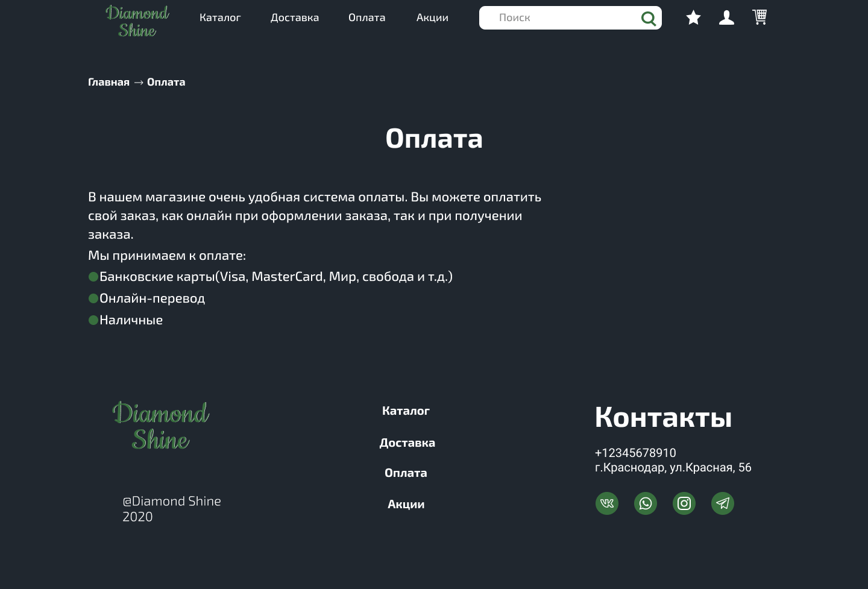Click the phone number +12345678910
The width and height of the screenshot is (868, 589).
(635, 453)
